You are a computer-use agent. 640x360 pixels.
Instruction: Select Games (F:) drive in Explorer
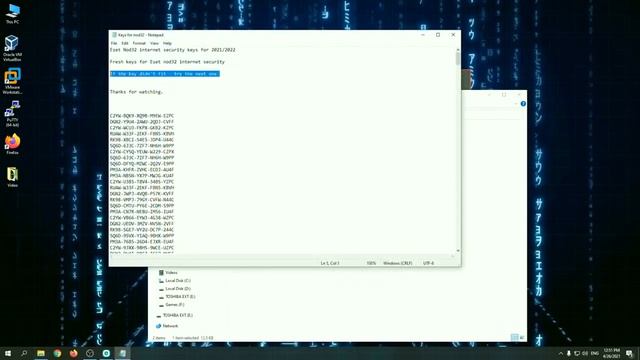coord(171,305)
